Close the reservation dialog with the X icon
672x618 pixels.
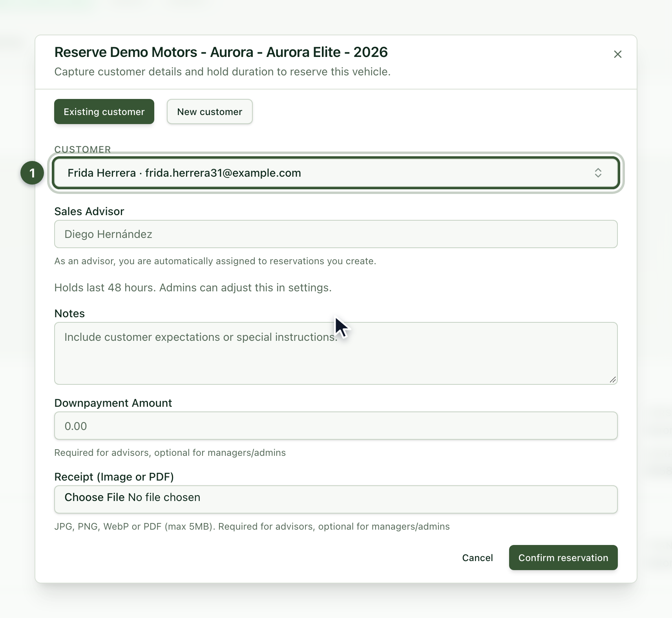(617, 54)
